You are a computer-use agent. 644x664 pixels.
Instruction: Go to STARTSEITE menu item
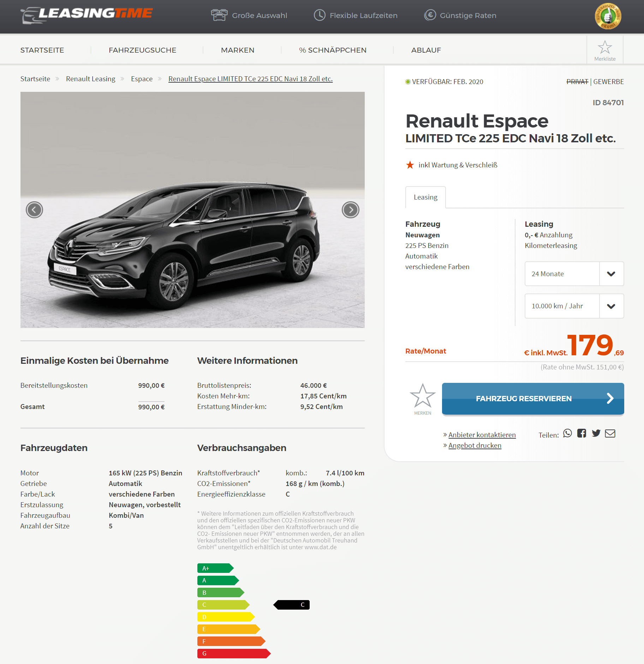pyautogui.click(x=42, y=50)
